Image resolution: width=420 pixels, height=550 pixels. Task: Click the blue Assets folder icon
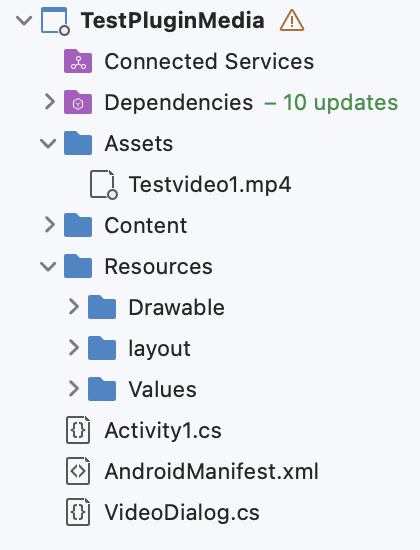tap(78, 143)
